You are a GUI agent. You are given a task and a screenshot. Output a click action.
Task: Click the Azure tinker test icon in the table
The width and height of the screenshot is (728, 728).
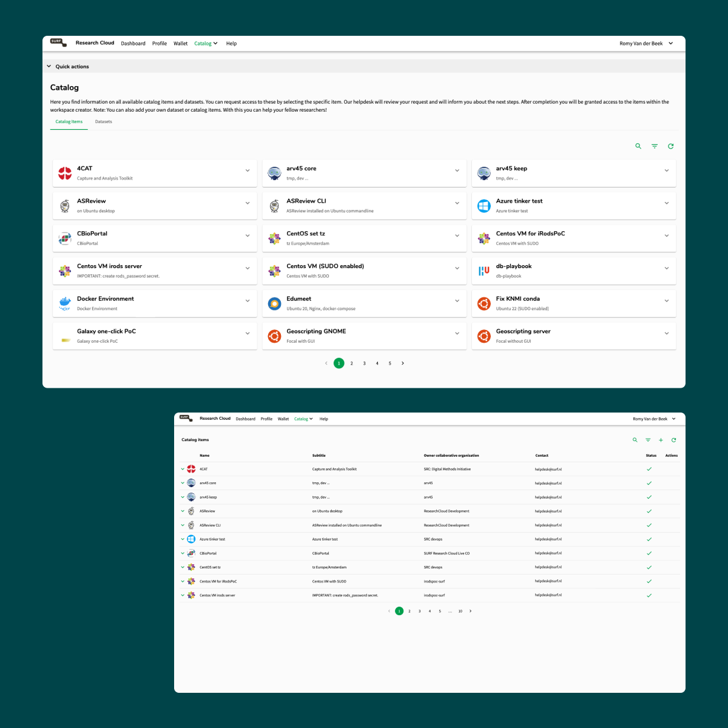(191, 539)
